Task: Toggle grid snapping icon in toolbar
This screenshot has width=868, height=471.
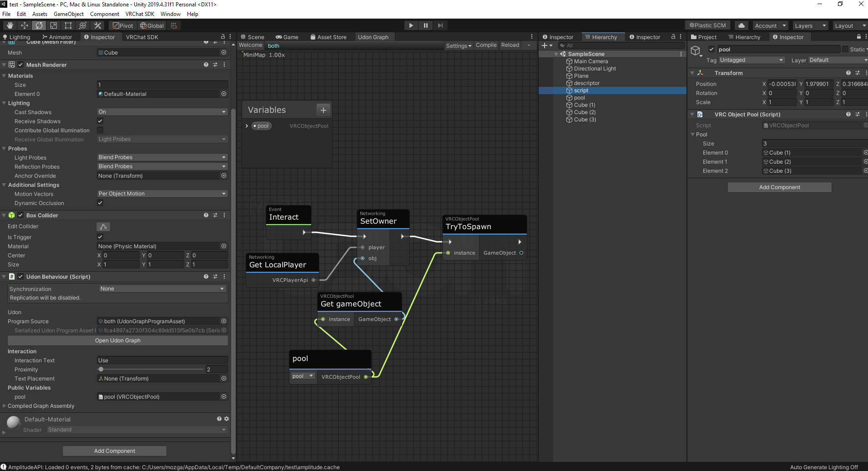Action: click(174, 25)
